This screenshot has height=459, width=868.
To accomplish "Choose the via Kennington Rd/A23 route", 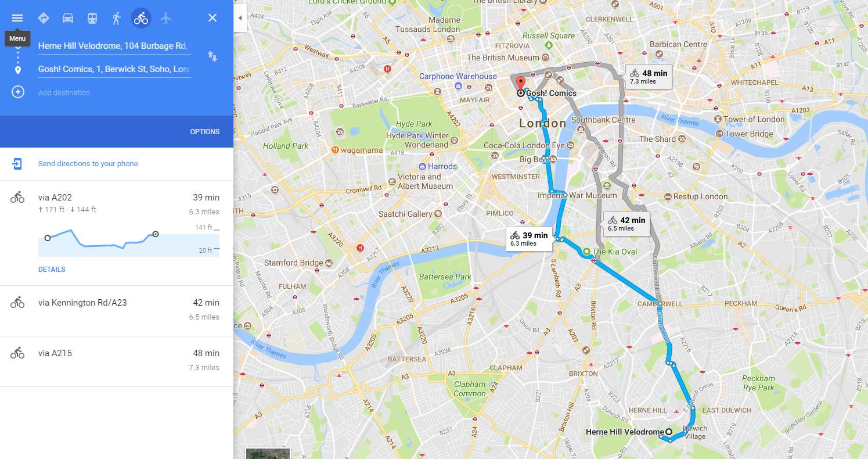I will point(117,311).
